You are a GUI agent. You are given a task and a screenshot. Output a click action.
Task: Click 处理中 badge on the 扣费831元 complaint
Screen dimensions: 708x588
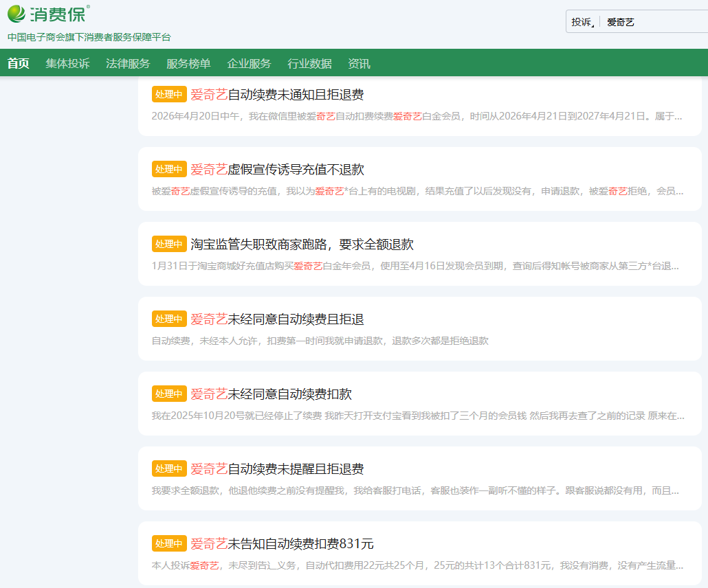coord(169,544)
